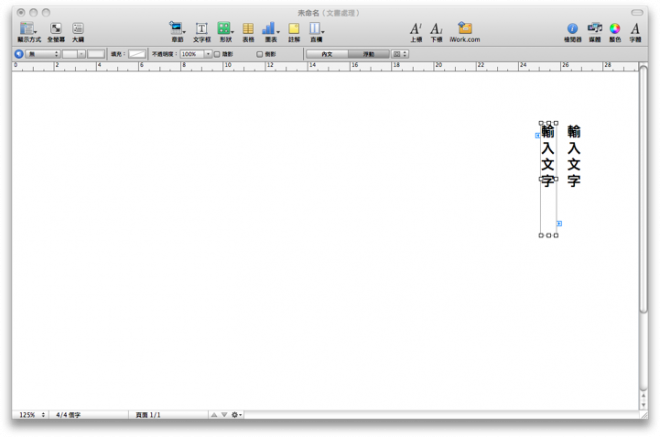The width and height of the screenshot is (660, 437).
Task: Click the 表格 (Table) toolbar icon
Action: 248,29
